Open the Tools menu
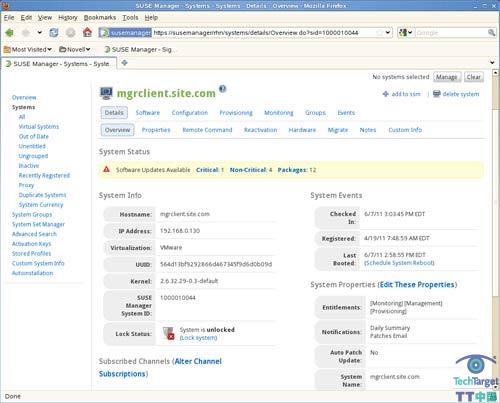500x403 pixels. point(130,18)
